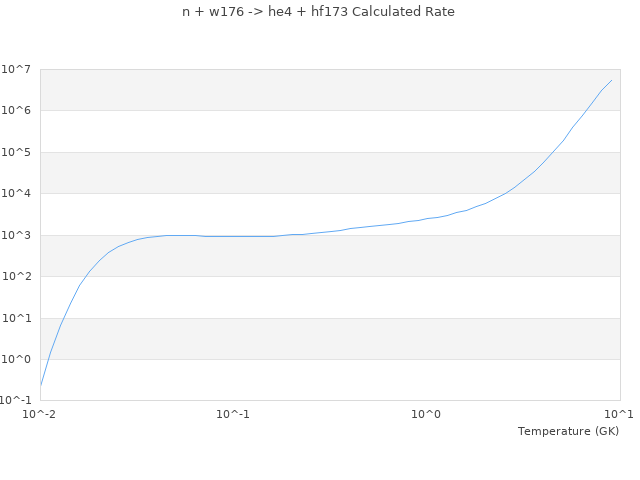Click the 10^-2 x-axis tick label
This screenshot has height=480, width=640.
pos(40,414)
